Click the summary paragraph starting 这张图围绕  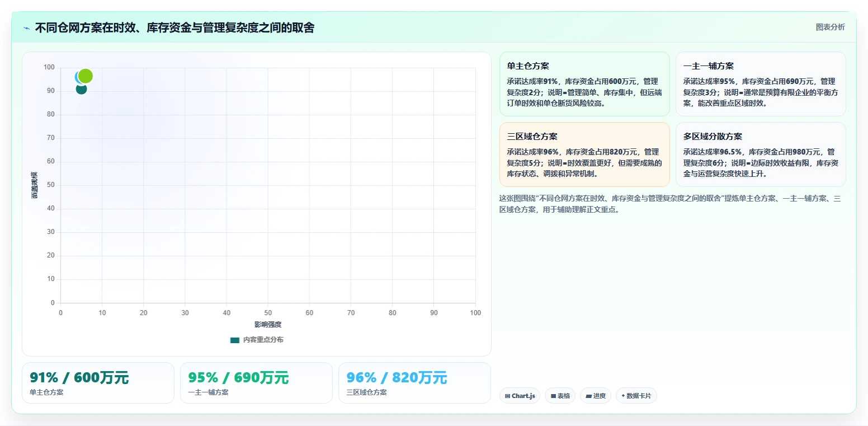point(670,204)
